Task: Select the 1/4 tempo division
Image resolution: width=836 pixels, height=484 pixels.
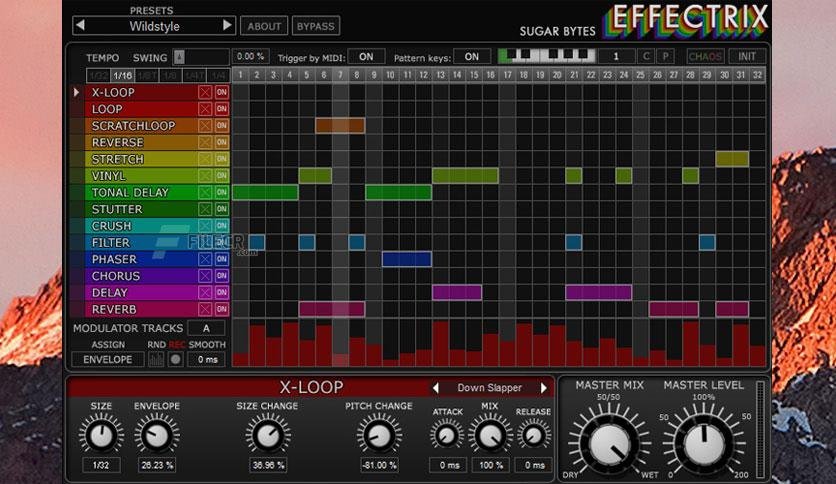Action: click(218, 76)
